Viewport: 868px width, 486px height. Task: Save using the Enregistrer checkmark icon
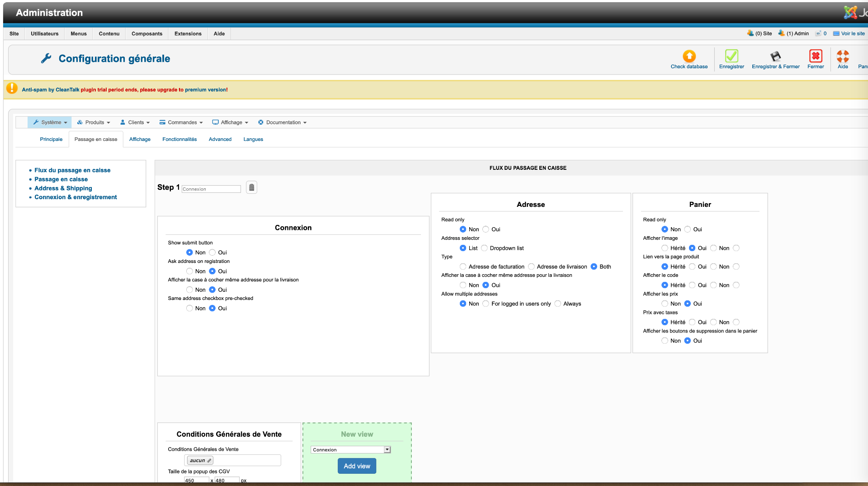(x=731, y=56)
